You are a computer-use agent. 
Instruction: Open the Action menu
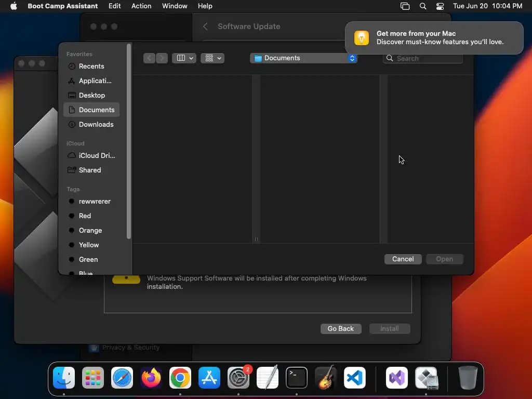click(141, 6)
